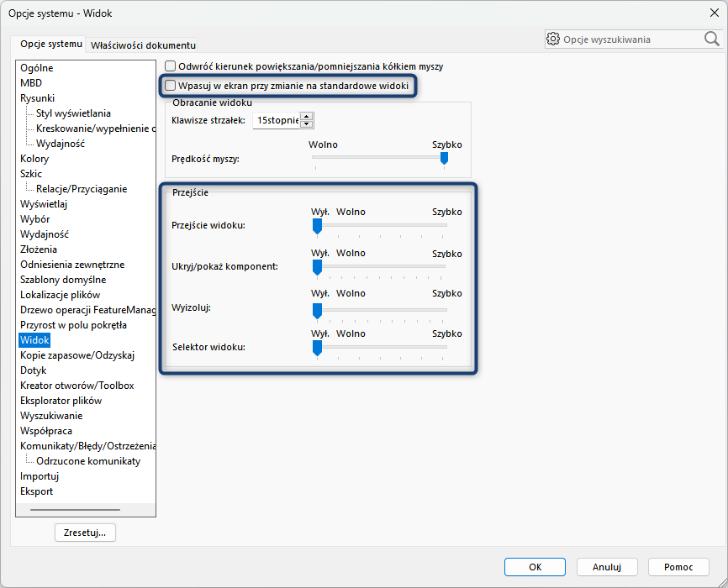
Task: Decrease arrow keys degree with down stepper
Action: coord(307,124)
